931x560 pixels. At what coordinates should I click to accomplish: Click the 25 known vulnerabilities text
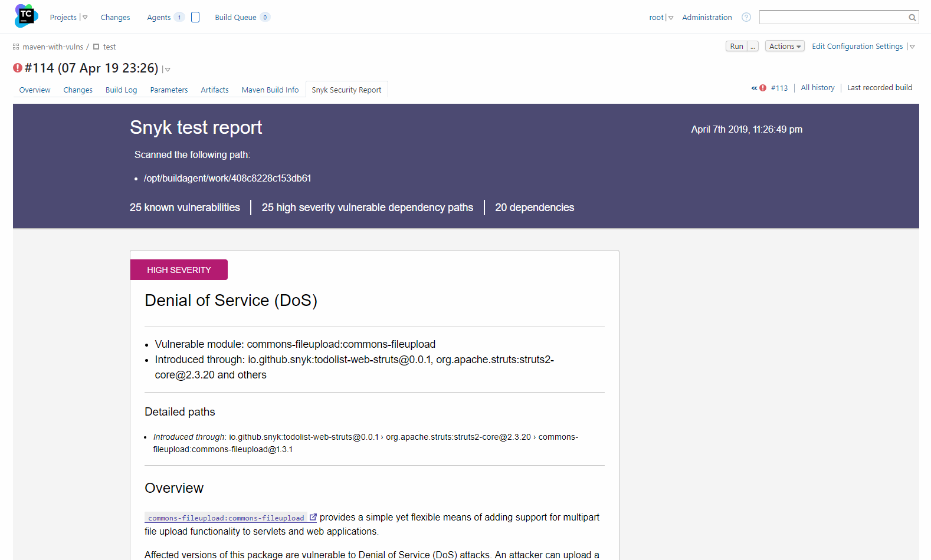pos(185,207)
